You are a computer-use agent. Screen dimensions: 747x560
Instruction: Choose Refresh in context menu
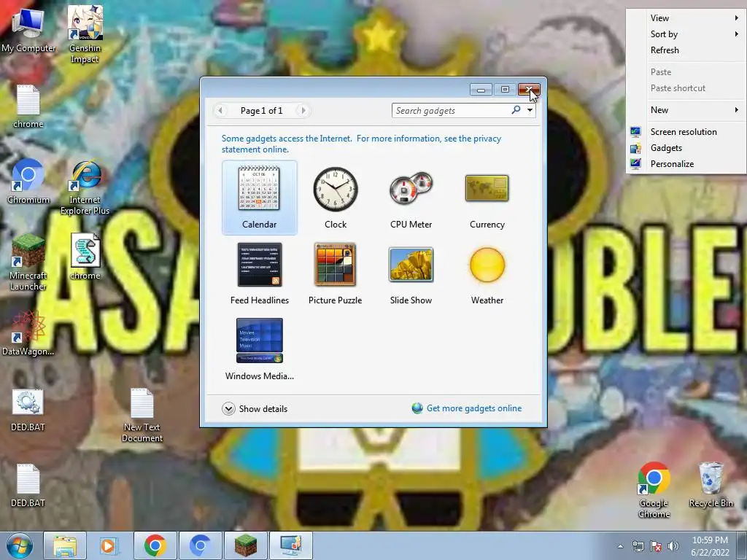686,50
